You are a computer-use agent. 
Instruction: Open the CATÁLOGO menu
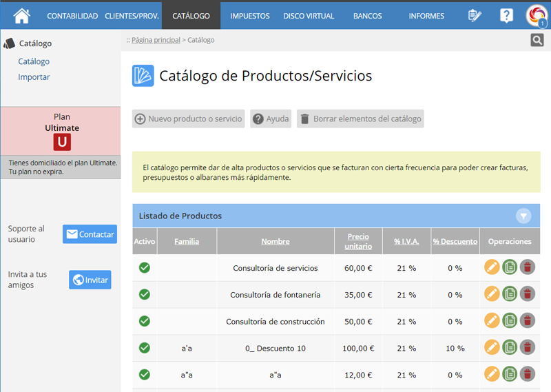(x=191, y=16)
